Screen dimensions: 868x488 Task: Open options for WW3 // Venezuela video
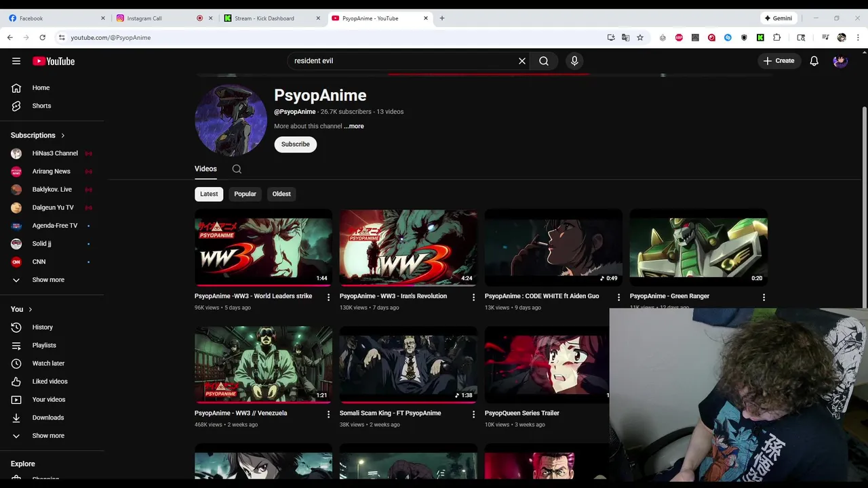tap(328, 414)
